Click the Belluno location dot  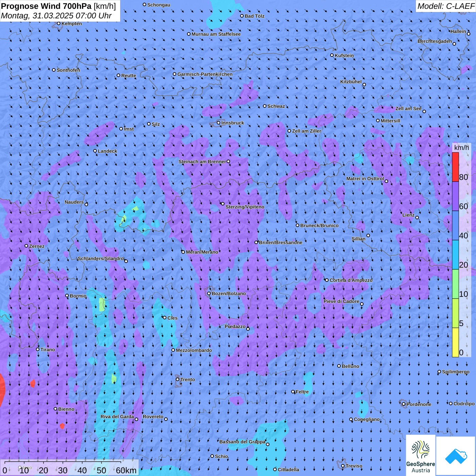pyautogui.click(x=339, y=366)
